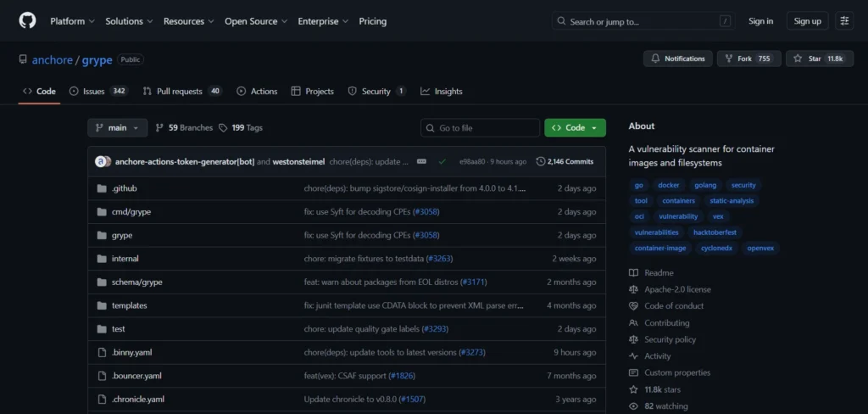The width and height of the screenshot is (868, 414).
Task: Open the appearance settings icon beside Sign up
Action: (844, 21)
